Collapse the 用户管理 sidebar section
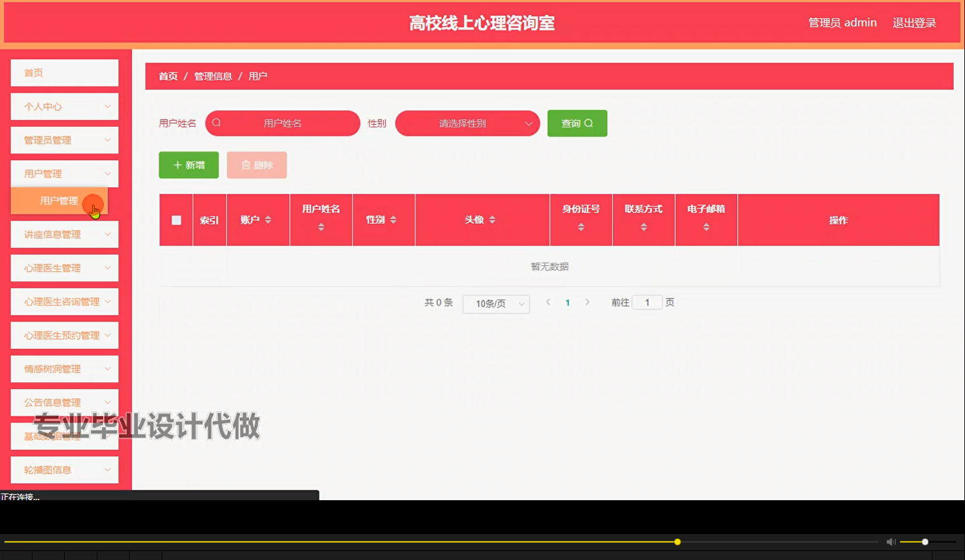The width and height of the screenshot is (965, 560). click(x=64, y=173)
